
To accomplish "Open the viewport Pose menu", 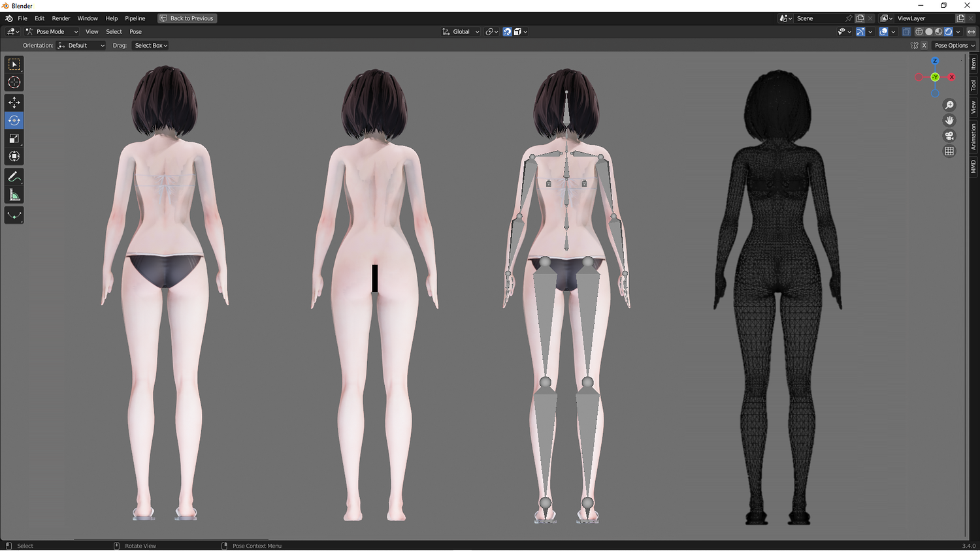I will (x=135, y=31).
